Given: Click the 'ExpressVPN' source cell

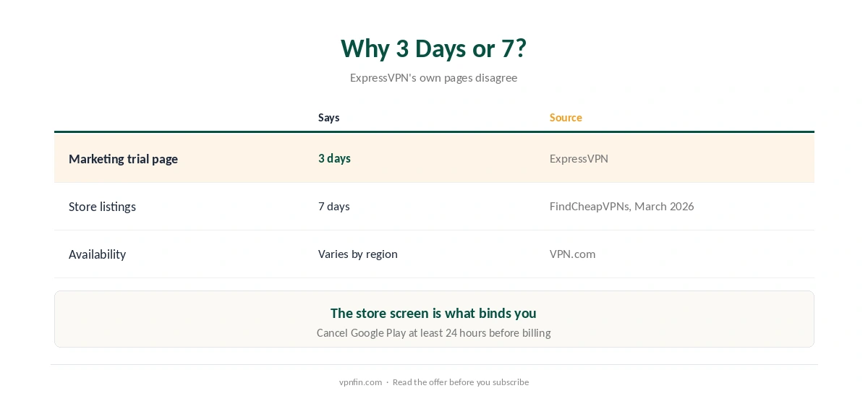Looking at the screenshot, I should (x=579, y=158).
